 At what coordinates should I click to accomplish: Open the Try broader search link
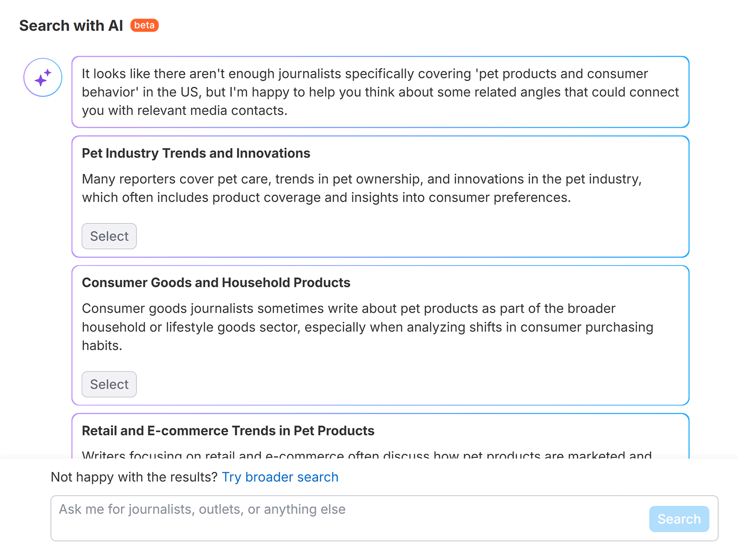[x=280, y=477]
